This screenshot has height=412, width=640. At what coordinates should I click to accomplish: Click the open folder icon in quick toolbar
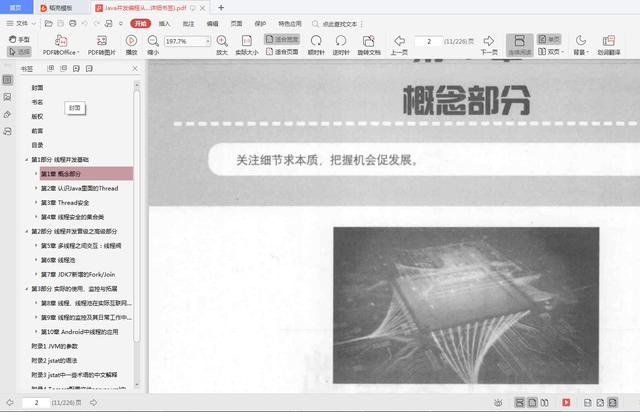[49, 24]
